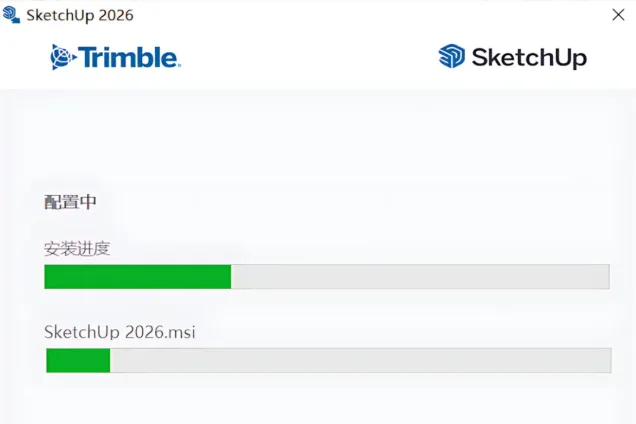636x424 pixels.
Task: Click the "SketchUp 2026.msi" file label
Action: click(x=119, y=332)
